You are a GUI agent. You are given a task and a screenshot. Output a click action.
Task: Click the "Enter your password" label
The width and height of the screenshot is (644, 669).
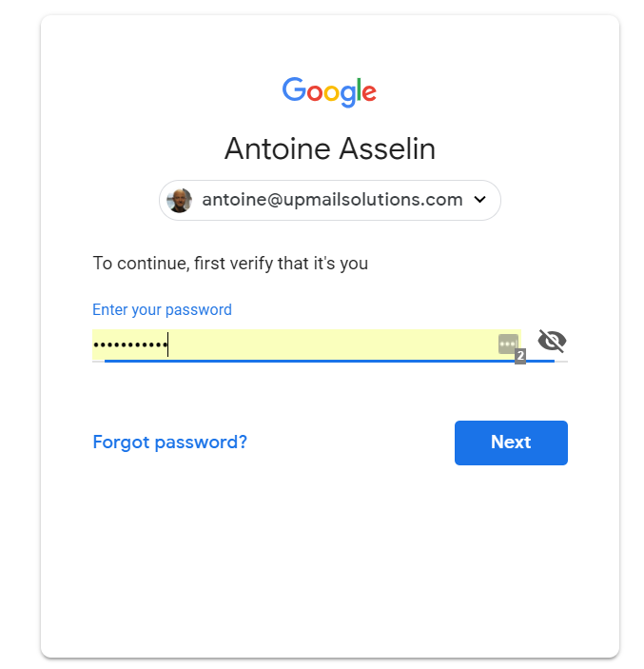tap(162, 309)
